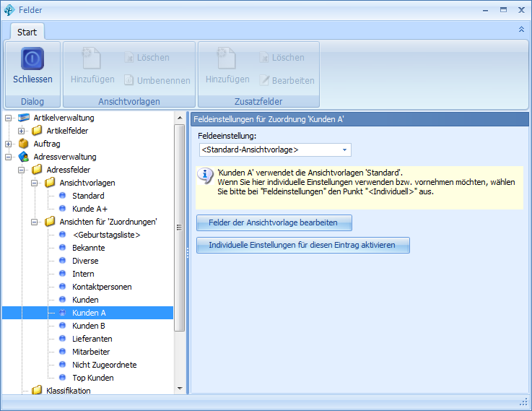Click the blue info icon in the hint box
The height and width of the screenshot is (411, 532).
[205, 176]
